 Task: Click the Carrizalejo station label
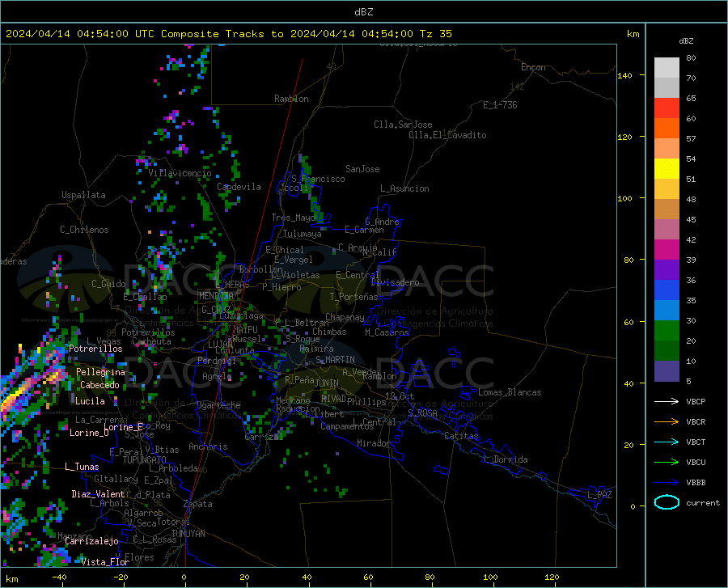[92, 541]
